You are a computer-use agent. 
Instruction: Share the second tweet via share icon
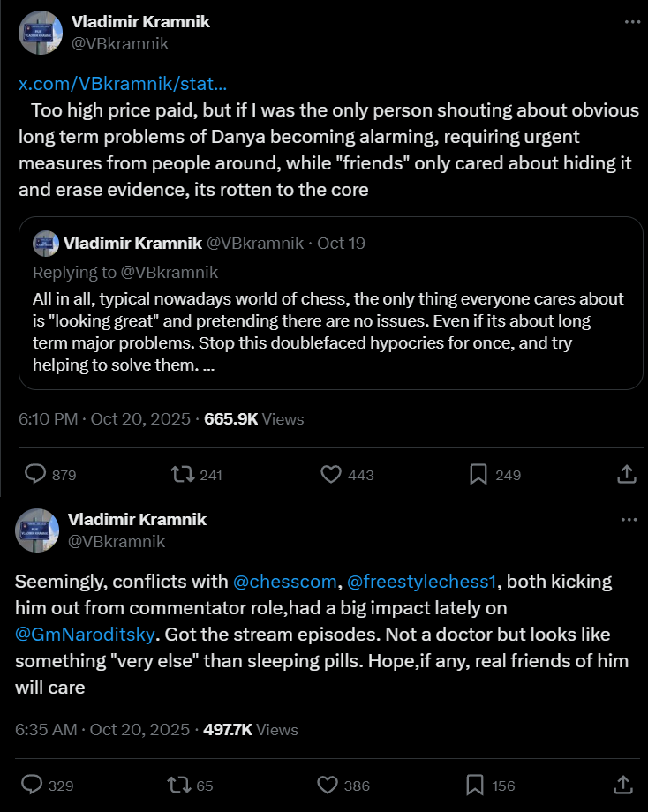tap(622, 784)
